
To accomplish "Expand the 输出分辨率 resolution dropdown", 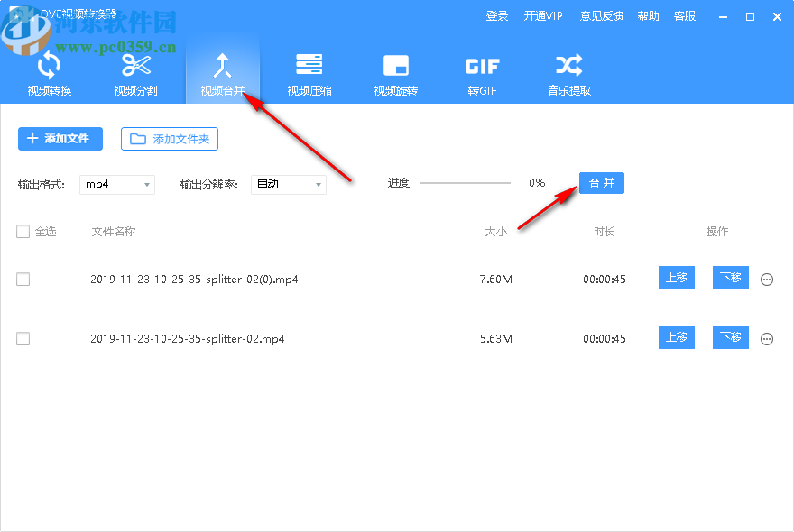I will point(289,184).
